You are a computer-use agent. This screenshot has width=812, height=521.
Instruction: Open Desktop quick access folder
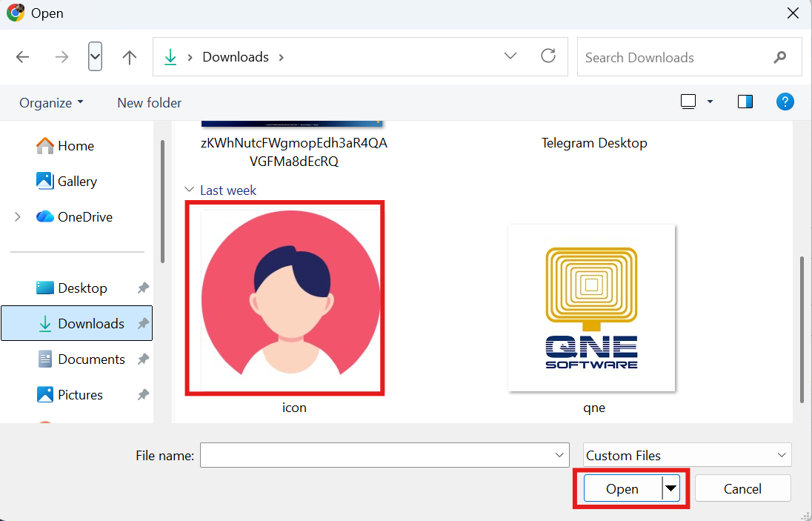point(71,288)
